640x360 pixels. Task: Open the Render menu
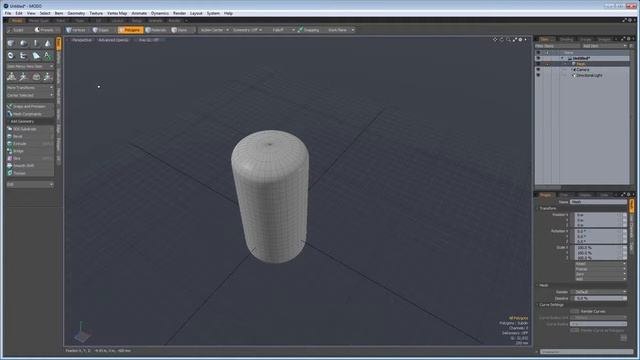click(x=179, y=13)
